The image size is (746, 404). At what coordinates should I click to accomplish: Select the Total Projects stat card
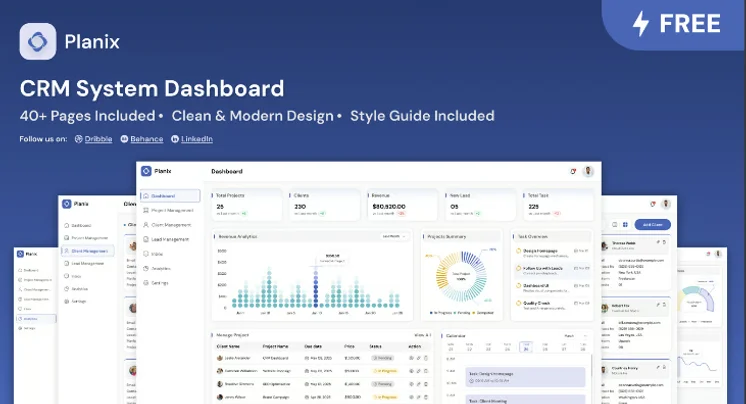coord(247,205)
